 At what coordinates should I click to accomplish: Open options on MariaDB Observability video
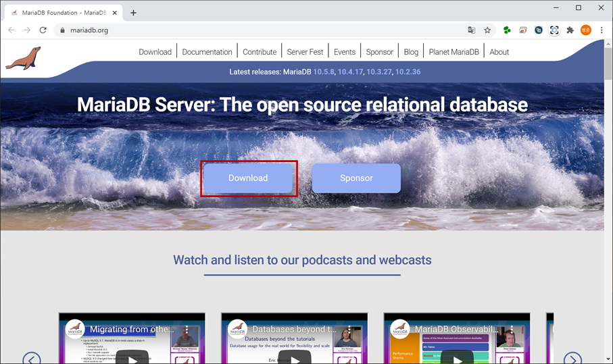click(x=512, y=330)
